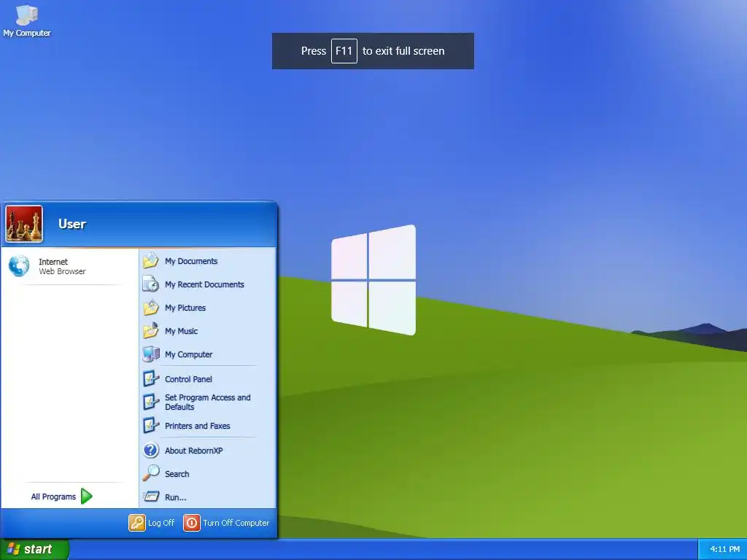Click the All Programs label
Viewport: 747px width, 560px height.
pos(53,497)
